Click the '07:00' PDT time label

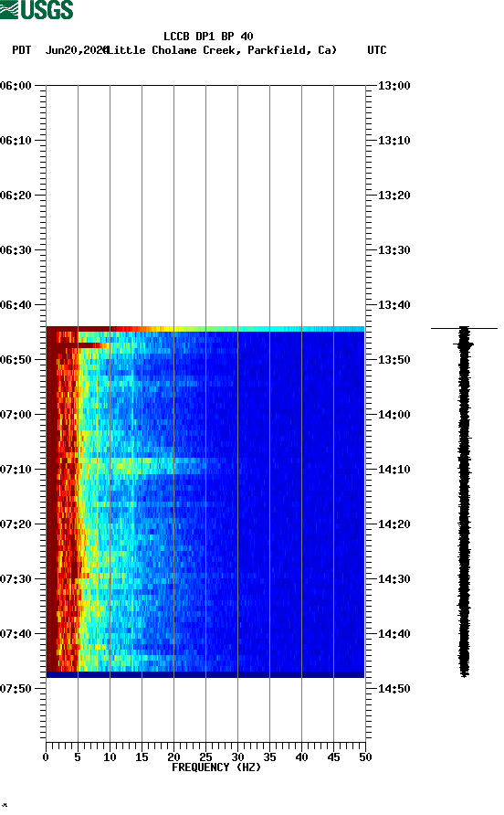(16, 415)
